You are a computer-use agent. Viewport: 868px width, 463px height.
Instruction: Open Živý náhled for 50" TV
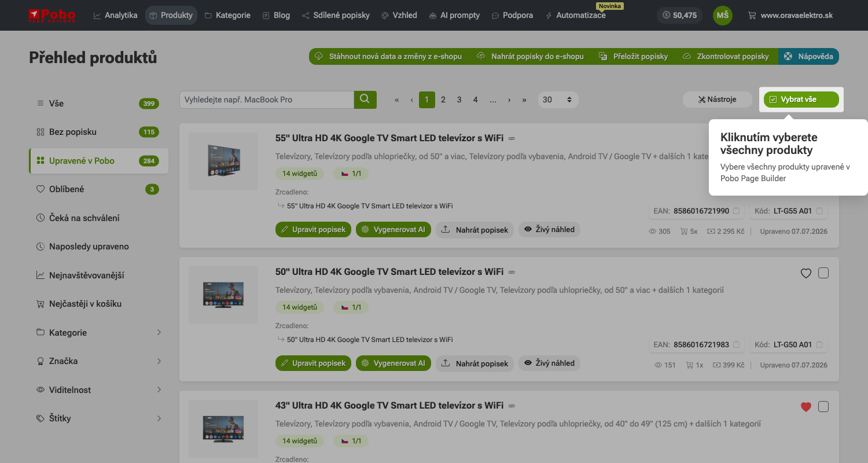click(549, 363)
